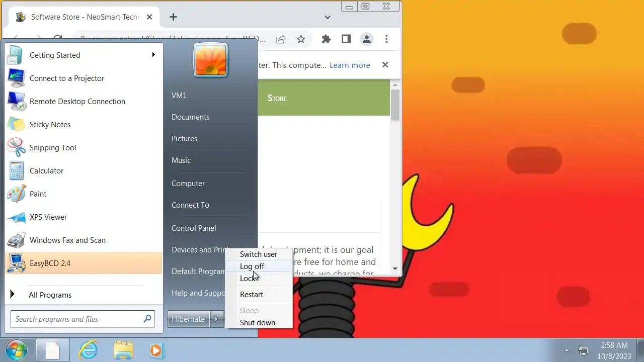Image resolution: width=644 pixels, height=362 pixels.
Task: Click the Store heading on page
Action: (x=277, y=98)
